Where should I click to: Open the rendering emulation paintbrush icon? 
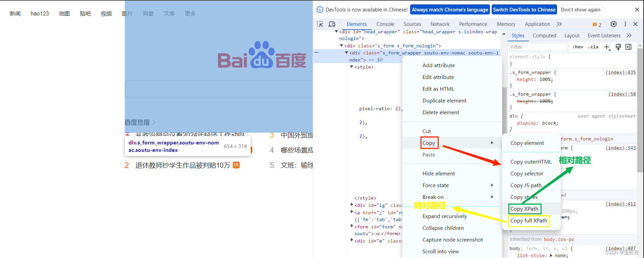tap(618, 47)
